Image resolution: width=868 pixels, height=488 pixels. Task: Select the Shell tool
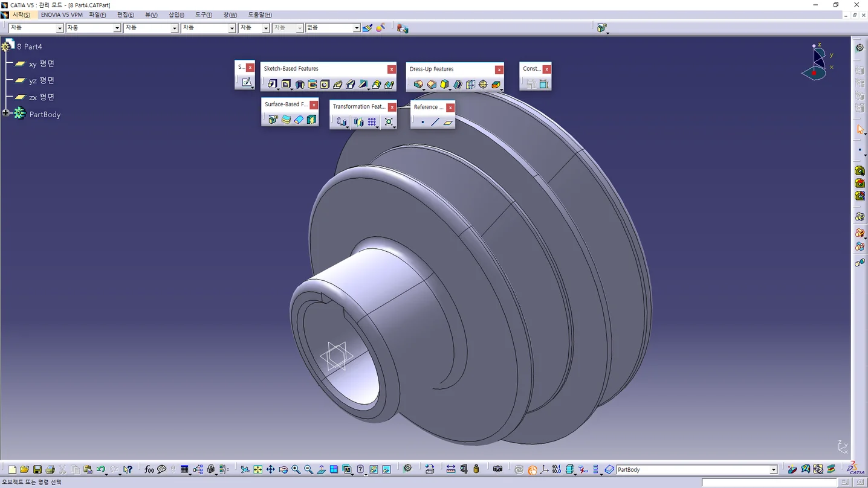[x=458, y=85]
